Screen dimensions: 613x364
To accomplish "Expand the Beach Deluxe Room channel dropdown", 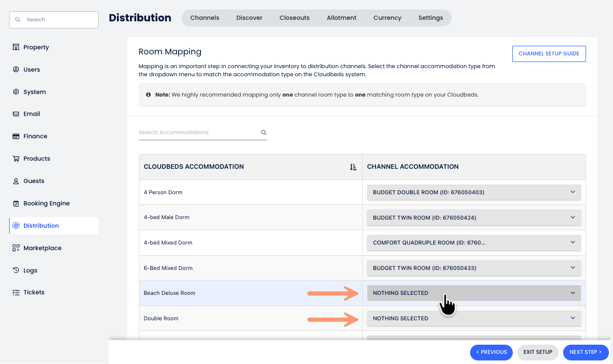I will pyautogui.click(x=474, y=293).
